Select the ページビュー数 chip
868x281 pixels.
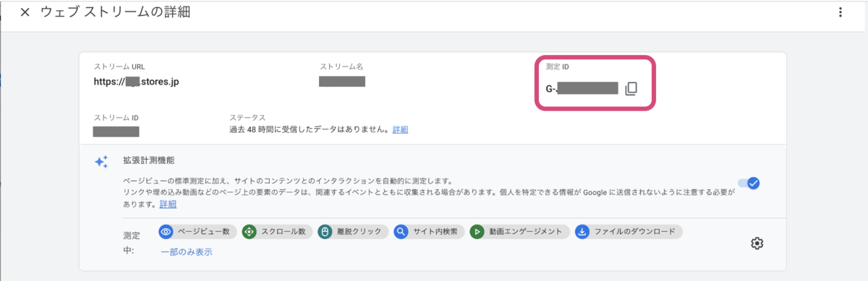click(197, 232)
